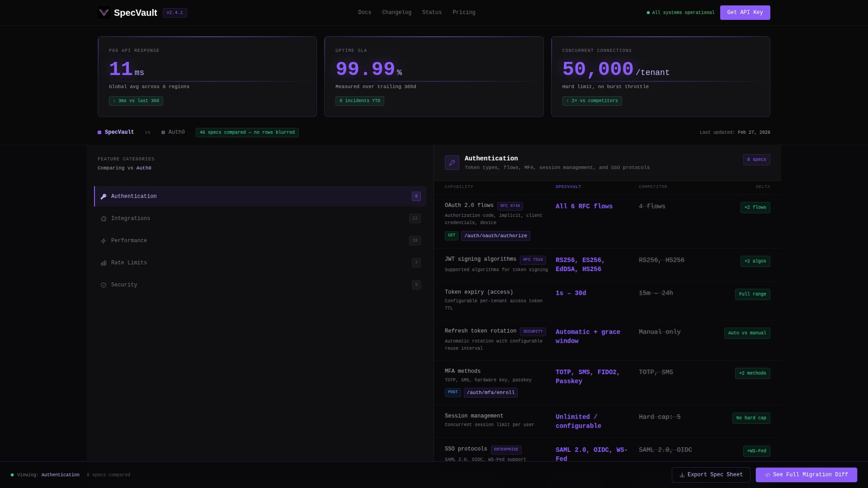This screenshot has width=868, height=488.
Task: Switch to the Integrations category
Action: coord(260,218)
